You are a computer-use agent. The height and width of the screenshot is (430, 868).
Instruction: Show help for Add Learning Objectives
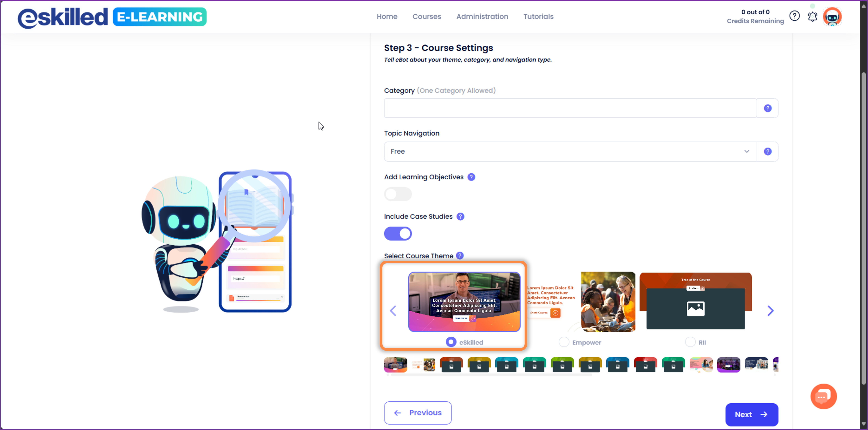point(471,177)
